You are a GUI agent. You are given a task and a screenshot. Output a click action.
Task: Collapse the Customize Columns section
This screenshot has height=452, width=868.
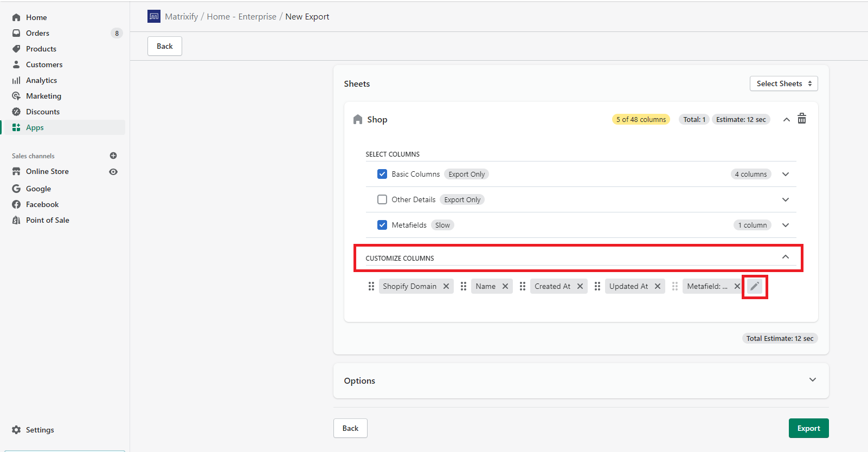786,257
